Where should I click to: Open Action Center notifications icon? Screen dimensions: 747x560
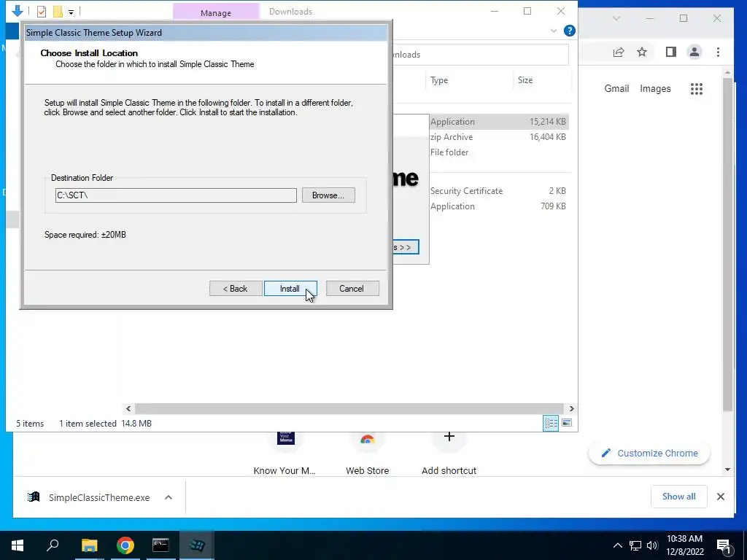724,547
